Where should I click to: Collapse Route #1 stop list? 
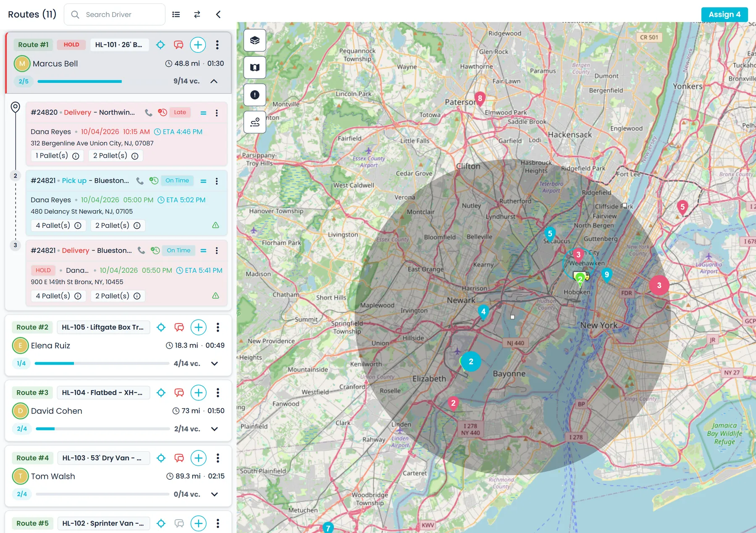pyautogui.click(x=214, y=81)
